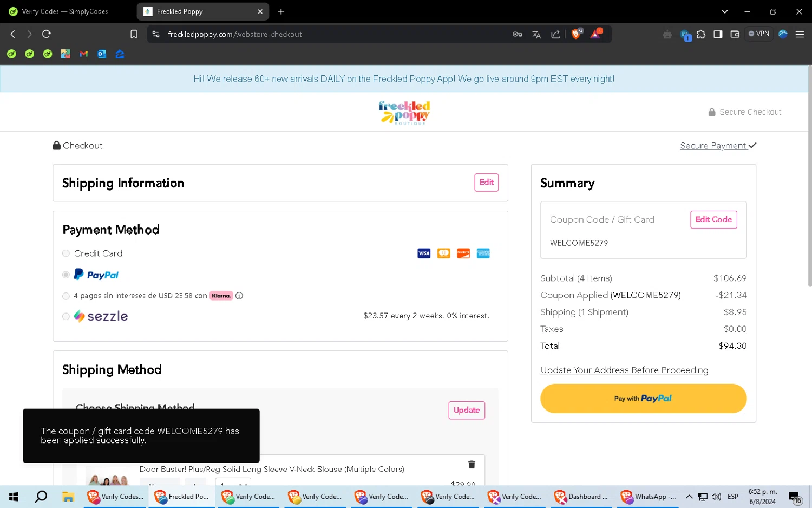Share this page via share icon
The image size is (812, 508).
[555, 34]
